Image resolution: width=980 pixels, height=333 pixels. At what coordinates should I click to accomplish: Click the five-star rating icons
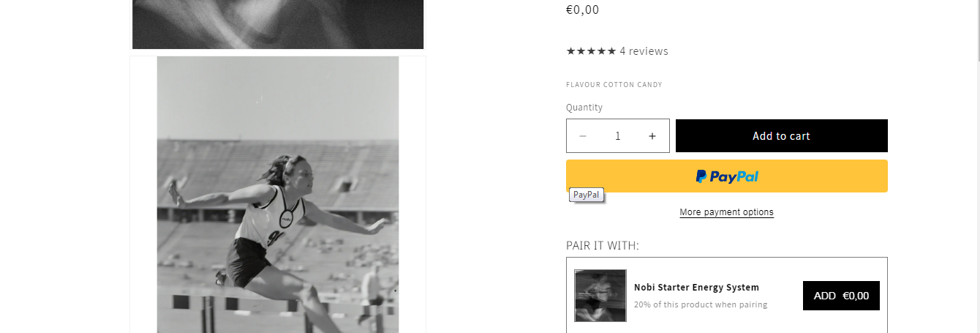(591, 51)
